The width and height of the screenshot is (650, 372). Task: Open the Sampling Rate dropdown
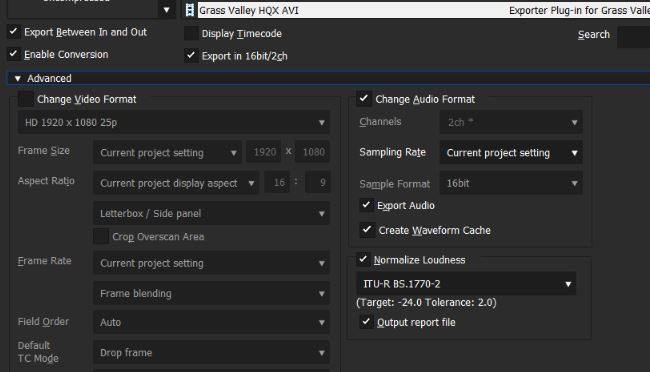[x=511, y=153]
